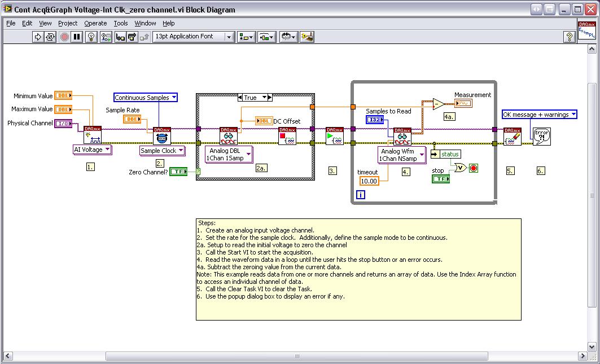Screen dimensions: 600x364
Task: Click the Step Over toolbar icon
Action: 132,37
